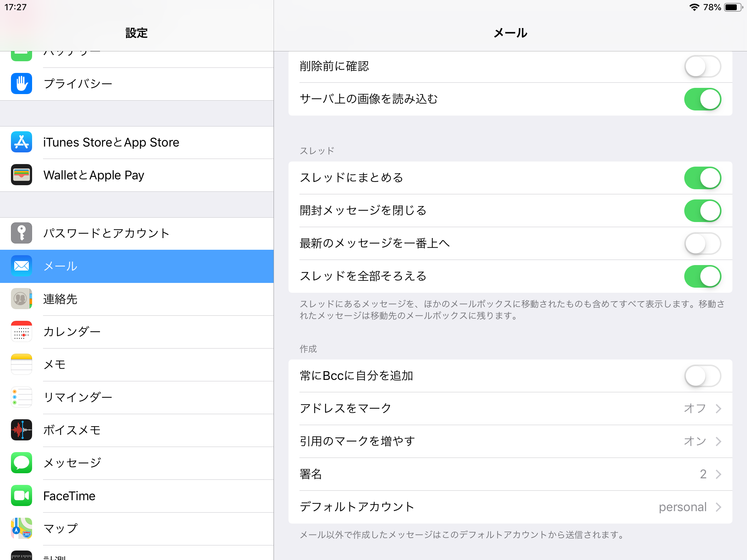Tap the 17:27 clock in status bar
Viewport: 747px width, 560px height.
[x=15, y=7]
